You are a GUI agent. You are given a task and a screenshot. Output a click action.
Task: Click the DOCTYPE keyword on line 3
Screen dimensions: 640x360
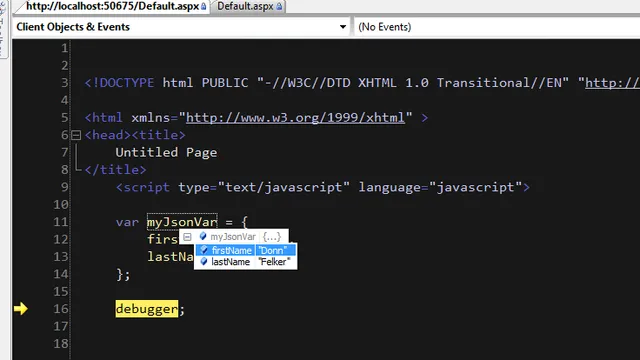point(127,83)
